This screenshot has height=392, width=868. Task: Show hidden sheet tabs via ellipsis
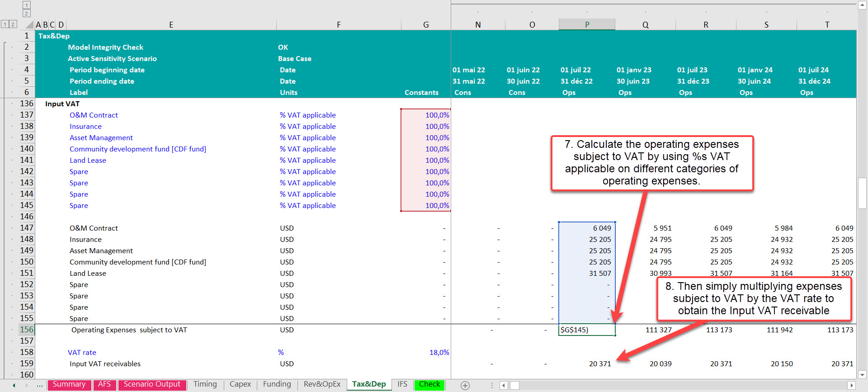[40, 385]
